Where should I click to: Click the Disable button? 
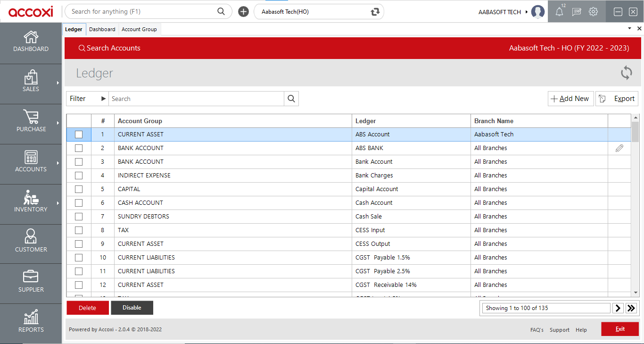pyautogui.click(x=132, y=308)
